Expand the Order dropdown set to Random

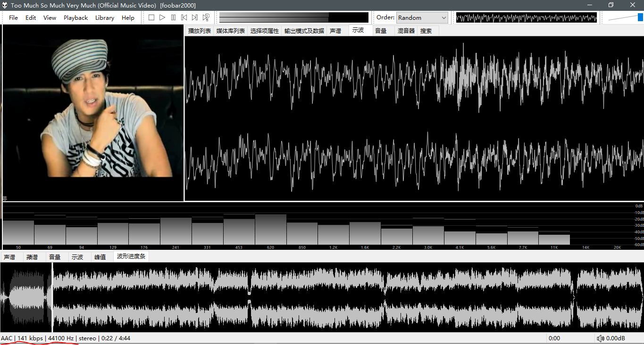pos(422,17)
